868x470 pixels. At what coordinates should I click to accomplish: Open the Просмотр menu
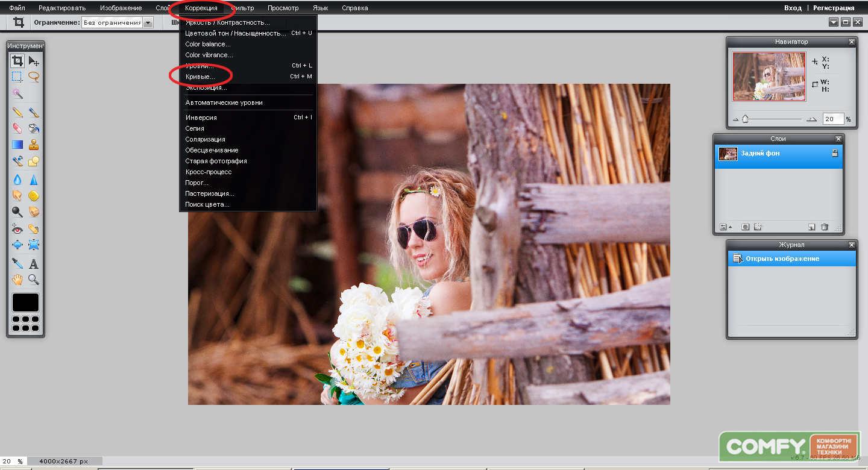point(283,8)
